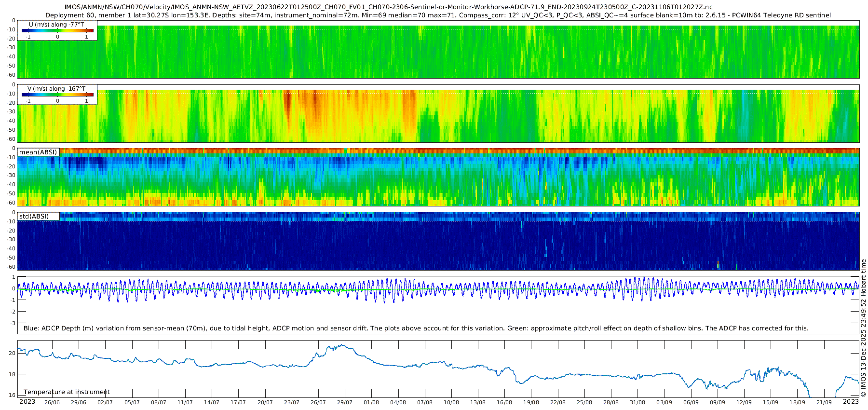The height and width of the screenshot is (410, 868).
Task: Select the 31/08 time axis label
Action: (637, 402)
